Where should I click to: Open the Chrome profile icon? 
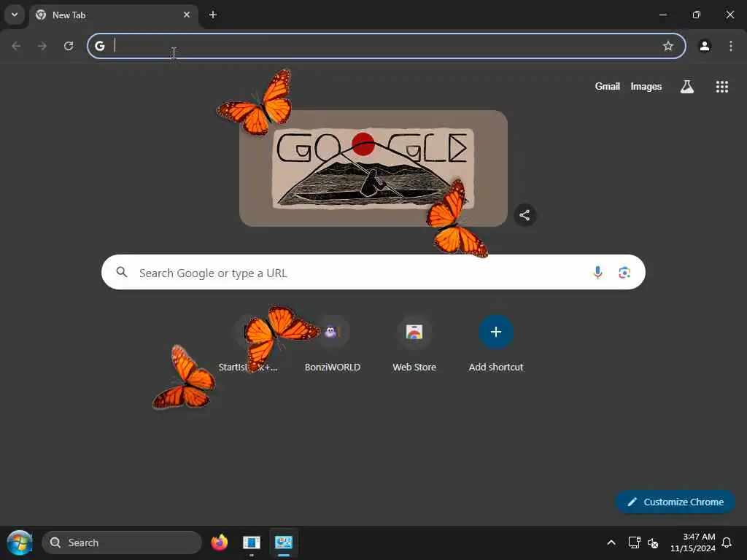click(x=705, y=46)
